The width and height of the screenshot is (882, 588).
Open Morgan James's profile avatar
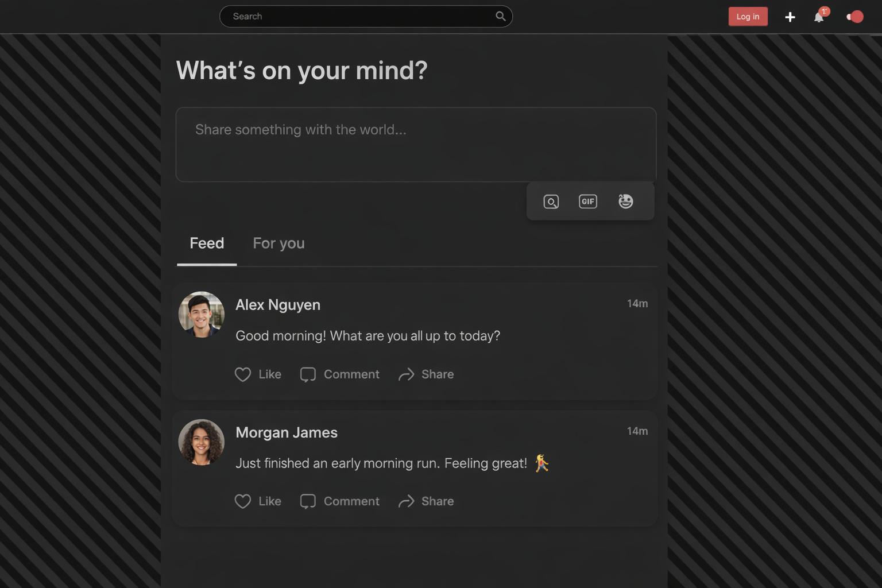click(201, 442)
